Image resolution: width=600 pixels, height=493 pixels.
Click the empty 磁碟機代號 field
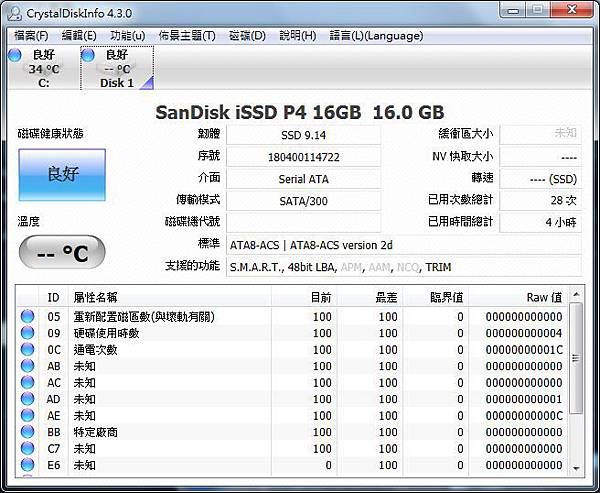[303, 223]
